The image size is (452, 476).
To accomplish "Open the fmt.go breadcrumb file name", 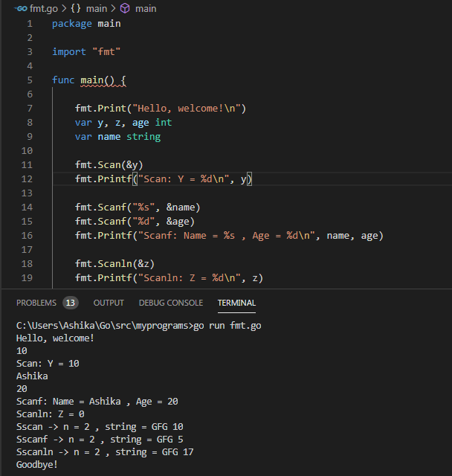I will pyautogui.click(x=43, y=8).
